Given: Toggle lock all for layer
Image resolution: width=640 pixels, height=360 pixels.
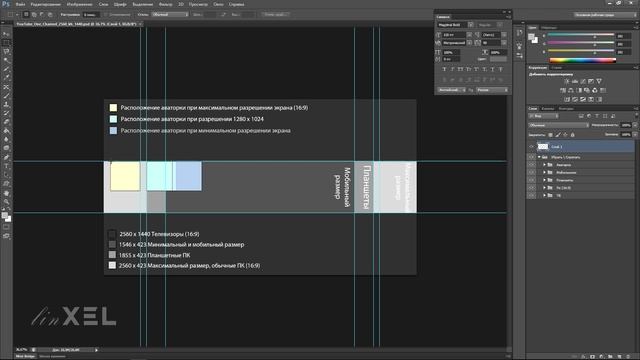Looking at the screenshot, I should (573, 135).
